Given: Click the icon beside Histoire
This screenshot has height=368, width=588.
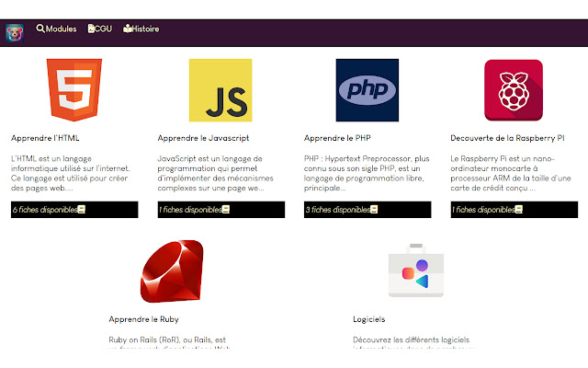Looking at the screenshot, I should (128, 29).
